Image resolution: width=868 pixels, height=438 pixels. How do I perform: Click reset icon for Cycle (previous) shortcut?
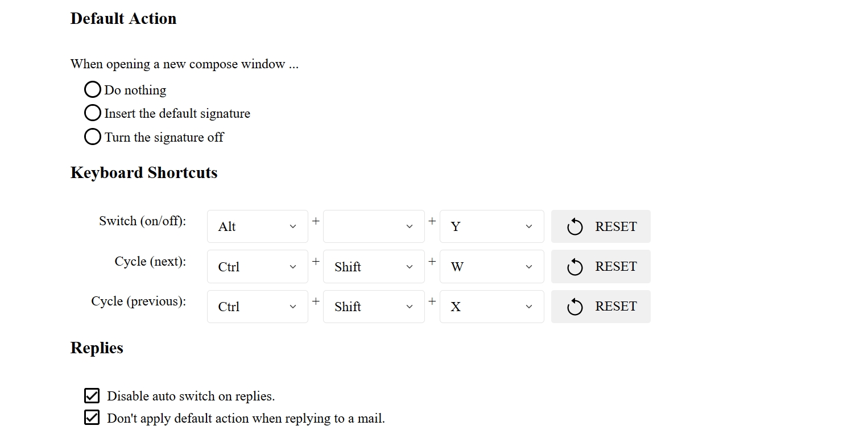point(574,307)
